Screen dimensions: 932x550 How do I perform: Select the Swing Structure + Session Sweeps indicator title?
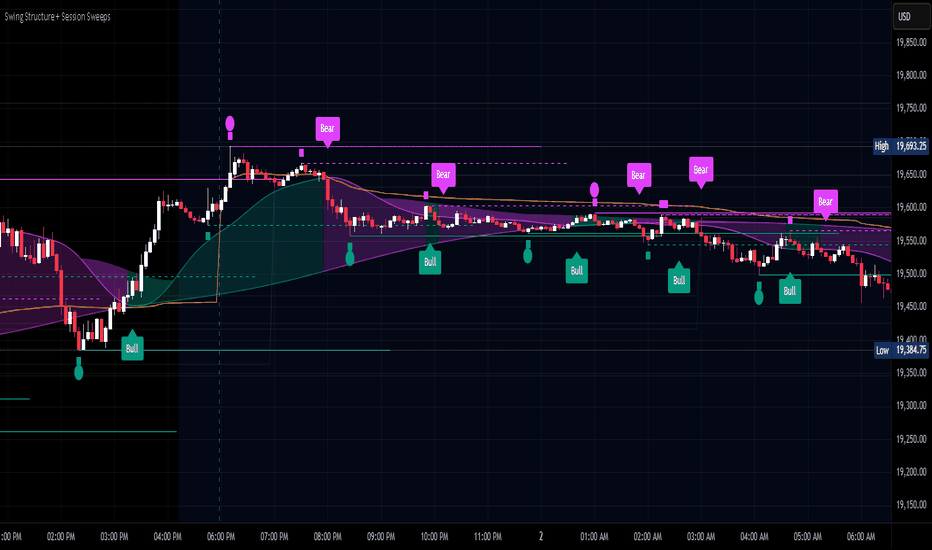[x=58, y=17]
